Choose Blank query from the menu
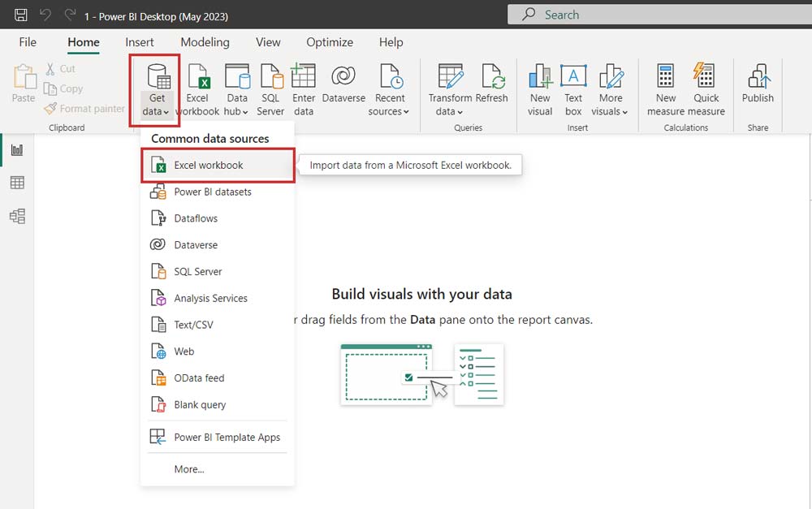The image size is (812, 509). tap(218, 405)
